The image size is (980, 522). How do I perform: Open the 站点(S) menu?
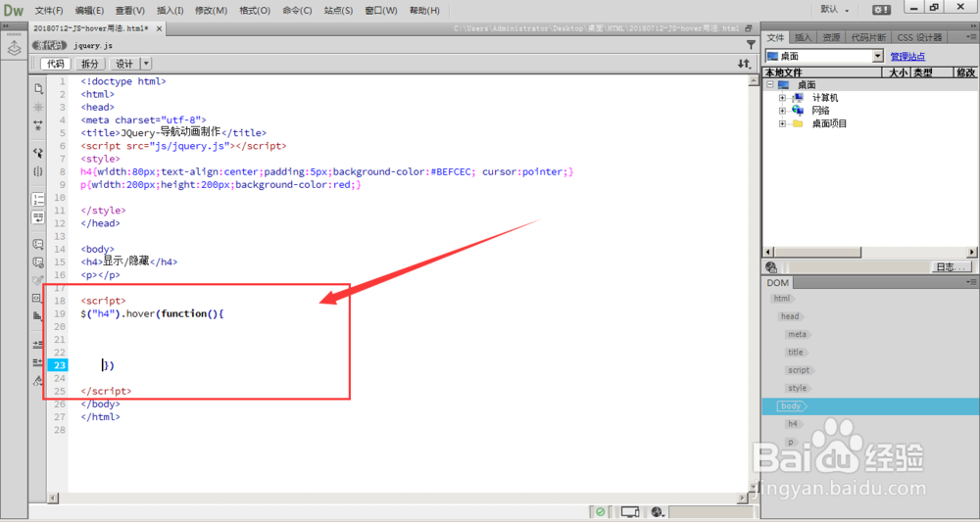tap(338, 11)
